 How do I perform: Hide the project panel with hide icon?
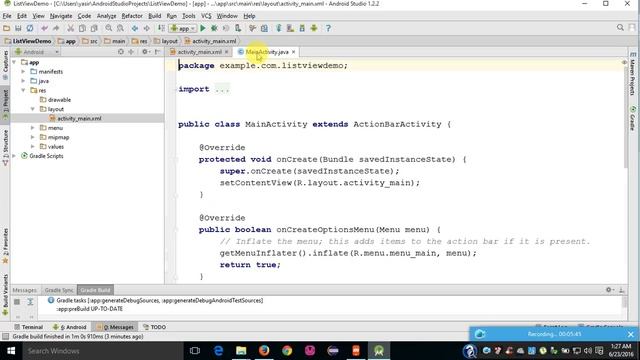pyautogui.click(x=158, y=52)
